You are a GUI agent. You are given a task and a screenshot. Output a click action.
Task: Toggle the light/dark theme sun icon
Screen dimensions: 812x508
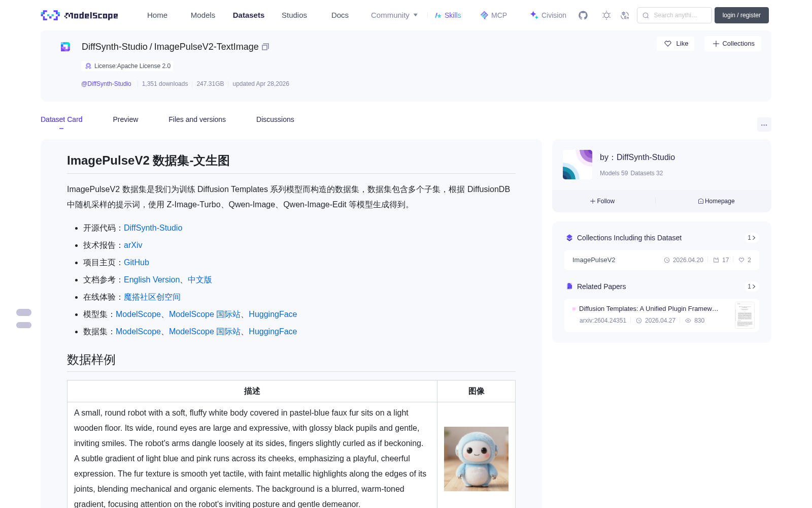coord(606,15)
